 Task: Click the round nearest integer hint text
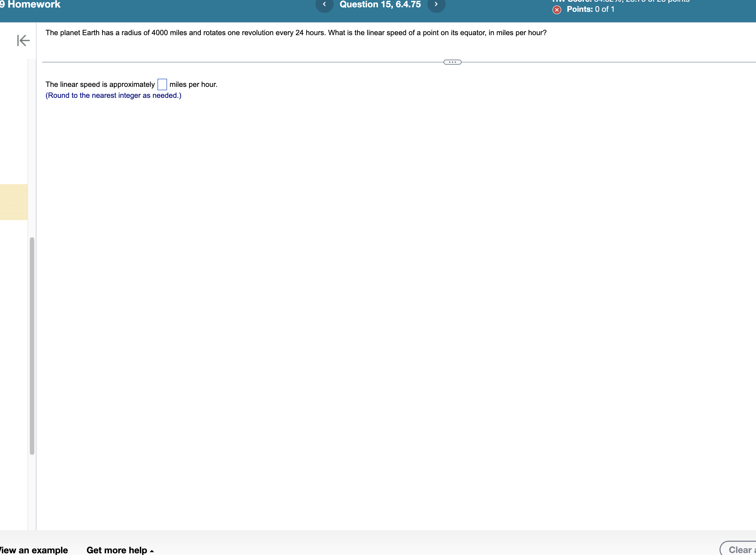pyautogui.click(x=113, y=95)
